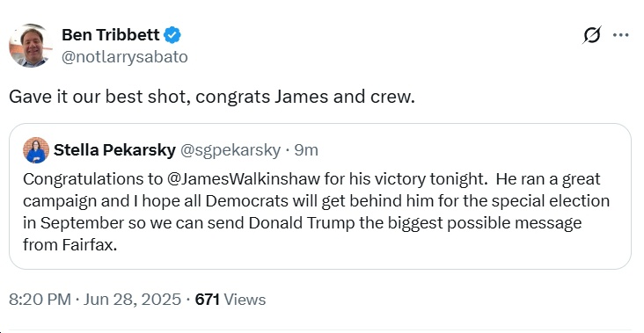Click the 8:20 PM Jun 28, 2025 timestamp
Viewport: 644px width, 333px height.
pos(95,300)
